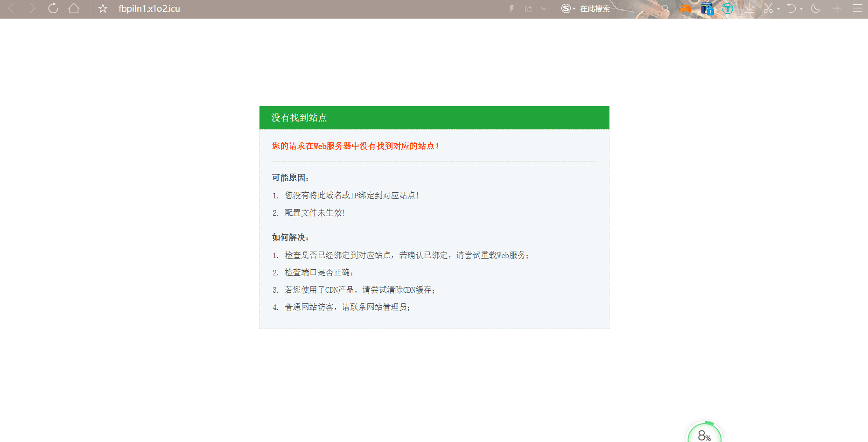Open the downloads arrow icon
868x442 pixels.
(749, 8)
